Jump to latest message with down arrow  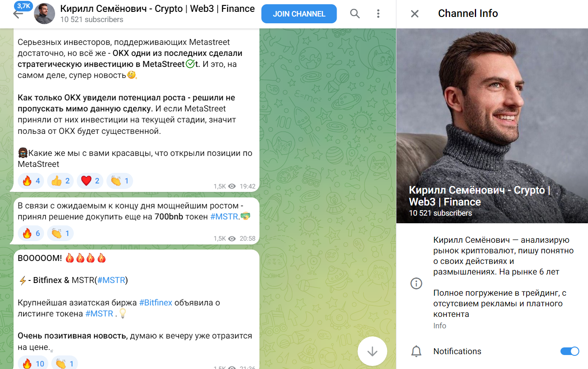[372, 351]
